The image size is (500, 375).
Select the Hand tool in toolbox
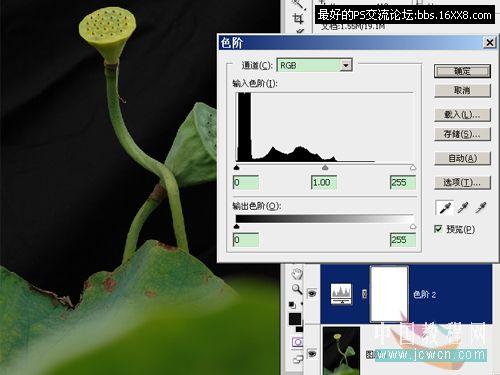tap(297, 273)
